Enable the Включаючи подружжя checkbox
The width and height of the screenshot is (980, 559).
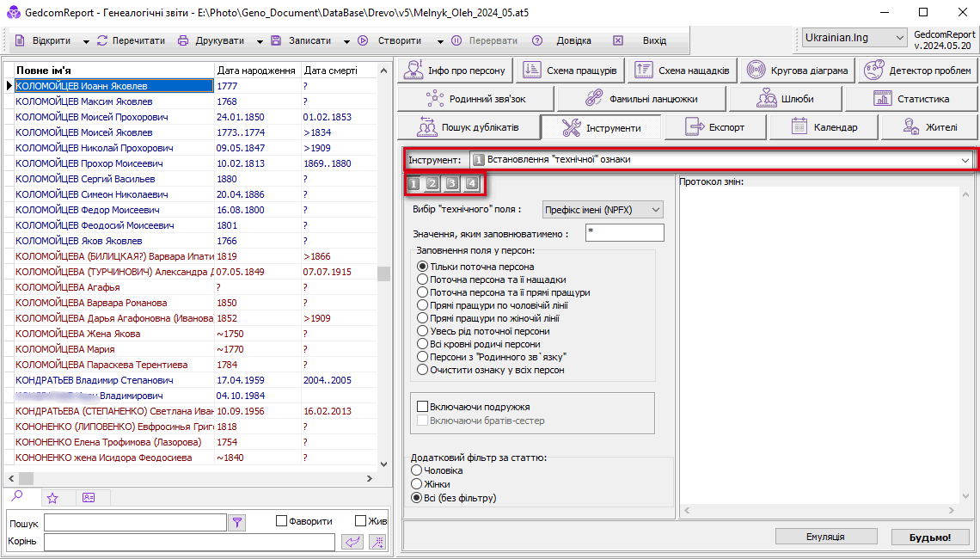tap(422, 407)
